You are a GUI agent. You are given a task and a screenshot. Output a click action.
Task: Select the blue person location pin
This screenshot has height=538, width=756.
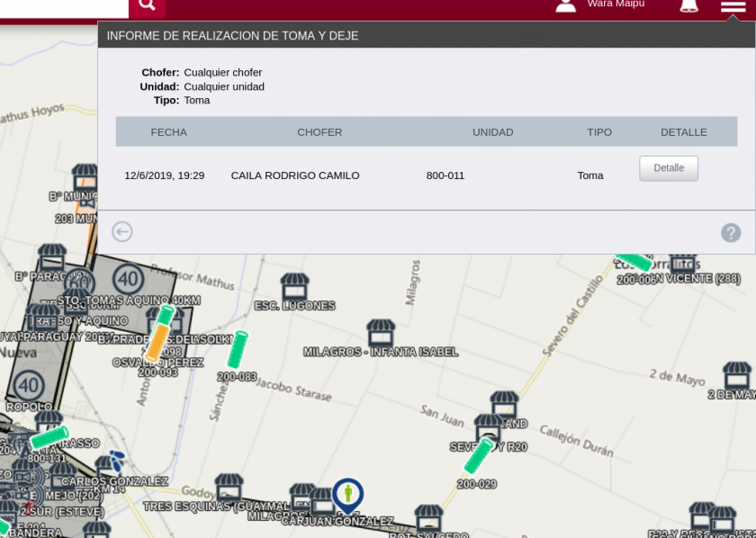347,494
